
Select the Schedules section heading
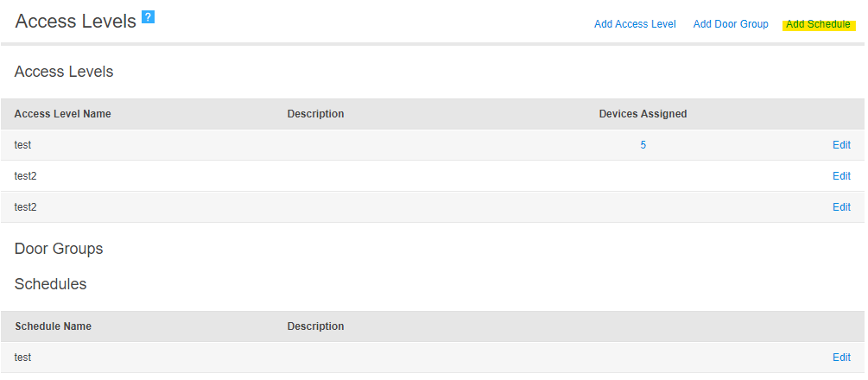[x=50, y=284]
